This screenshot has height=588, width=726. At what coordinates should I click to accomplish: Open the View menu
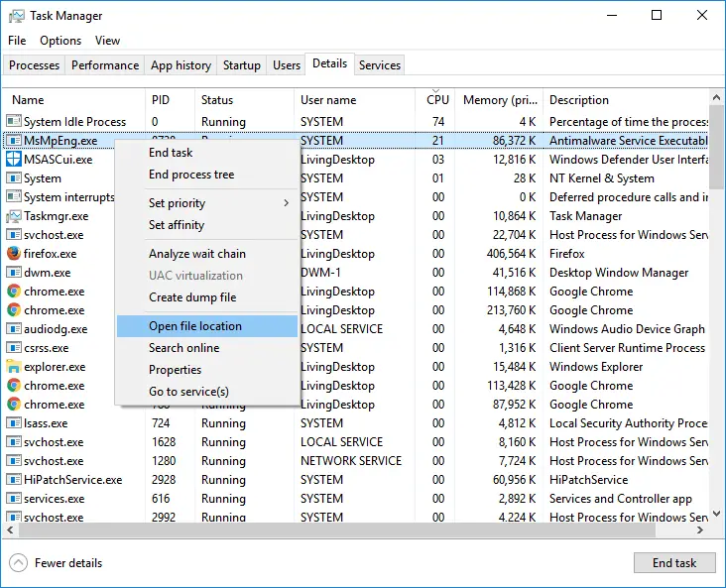click(x=107, y=41)
